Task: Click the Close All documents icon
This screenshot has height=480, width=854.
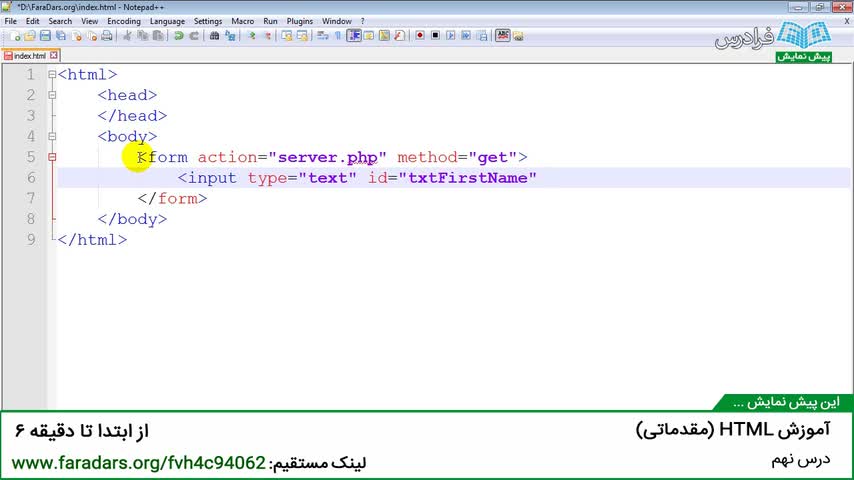Action: 92,36
